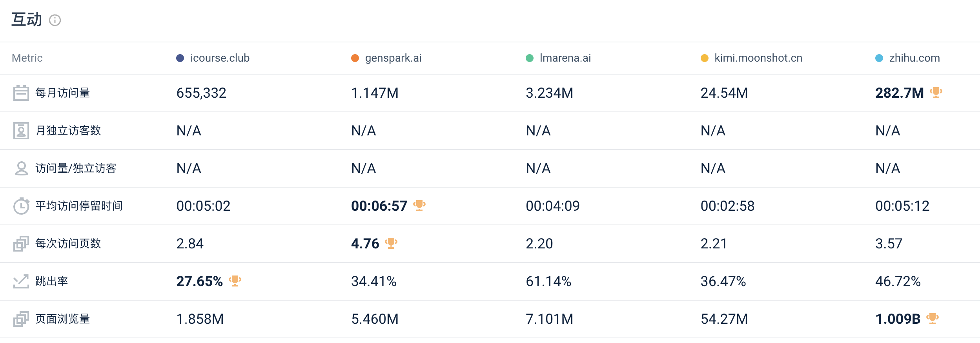The image size is (980, 343).
Task: Click the trophy next to 27.65%
Action: tap(235, 281)
